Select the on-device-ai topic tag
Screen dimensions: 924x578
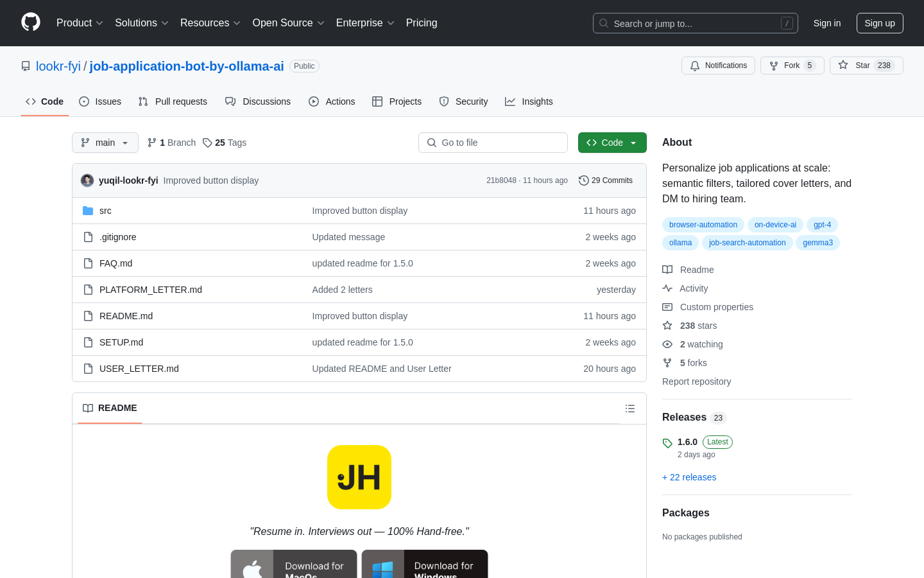[x=775, y=225]
